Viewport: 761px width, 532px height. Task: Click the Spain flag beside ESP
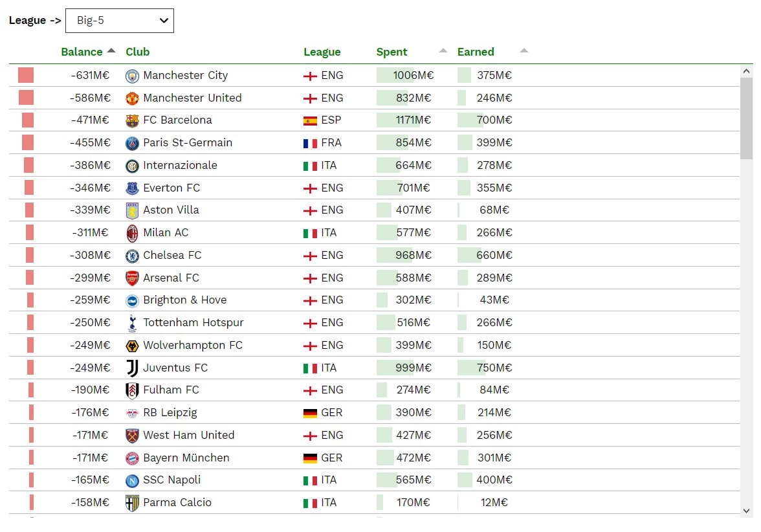tap(310, 120)
